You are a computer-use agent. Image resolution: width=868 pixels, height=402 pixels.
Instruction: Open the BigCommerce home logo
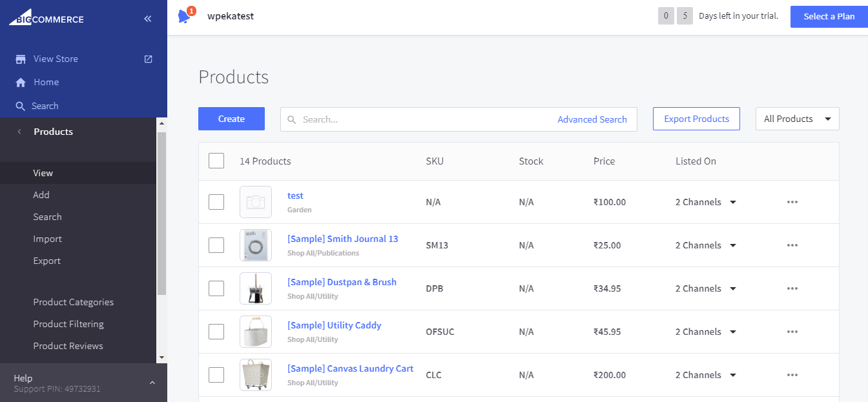click(45, 18)
